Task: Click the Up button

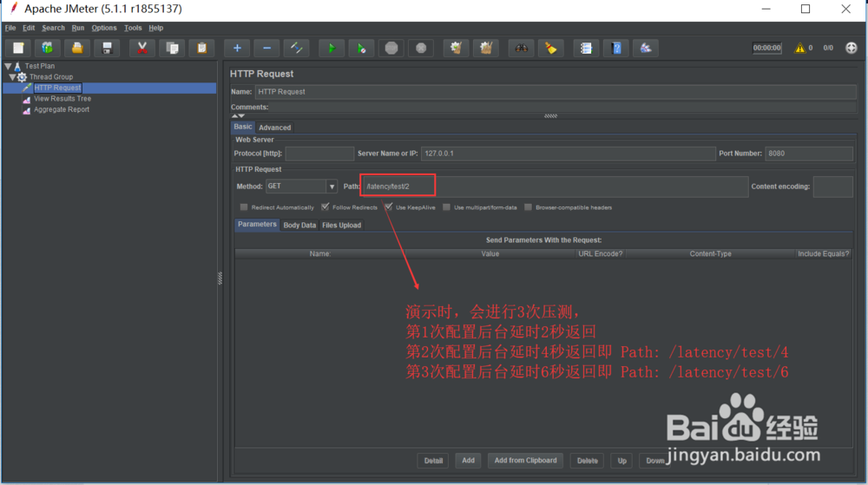Action: pyautogui.click(x=622, y=461)
